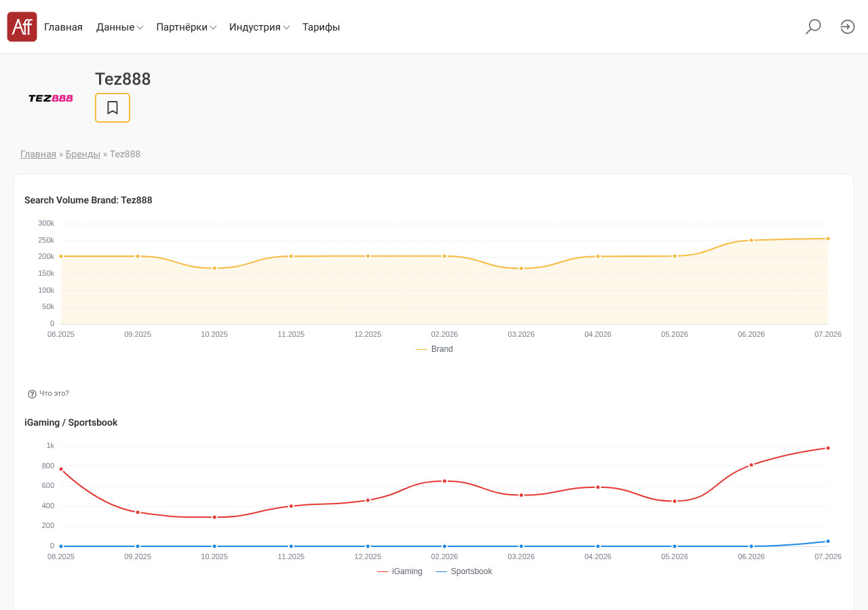868x610 pixels.
Task: Click the 07.2026 point on Brand chart
Action: click(828, 239)
